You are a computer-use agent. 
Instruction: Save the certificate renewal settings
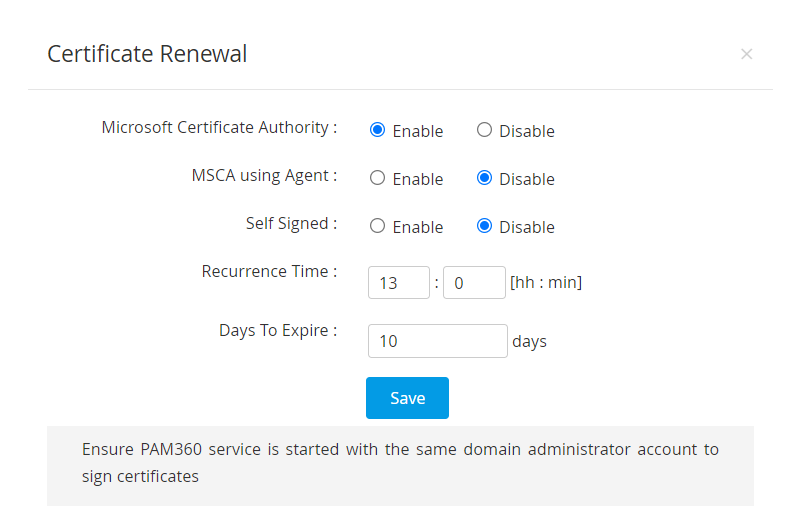click(407, 398)
